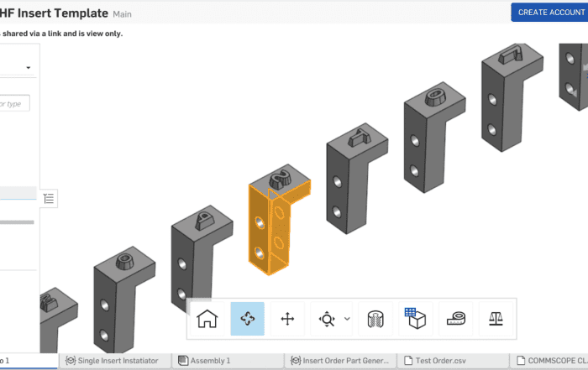Select the Measure tape tool
This screenshot has width=588, height=370.
(x=456, y=319)
